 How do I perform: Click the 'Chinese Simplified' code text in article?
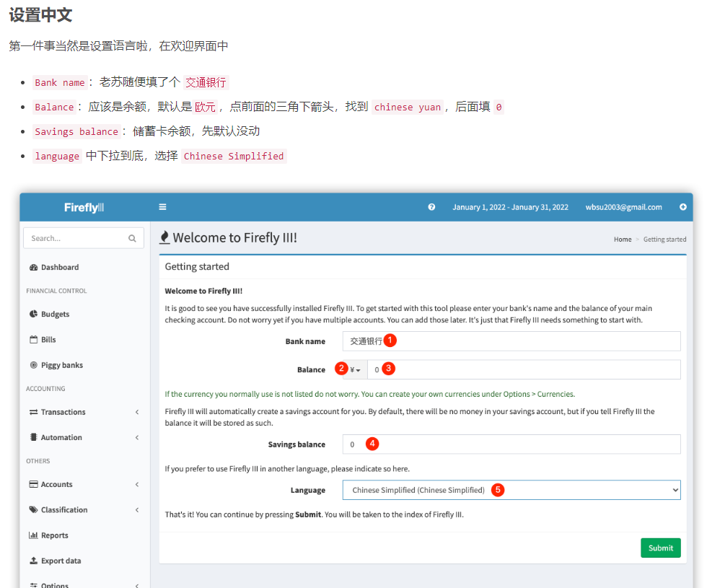[234, 156]
